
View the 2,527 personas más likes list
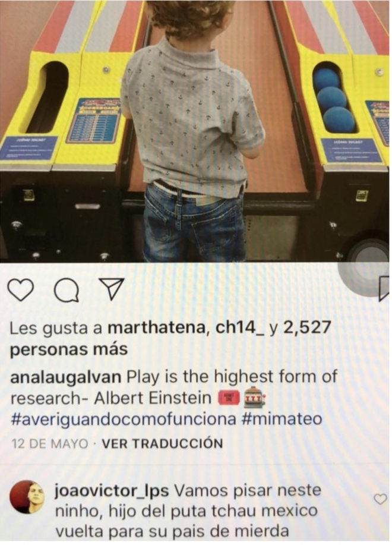click(x=170, y=338)
